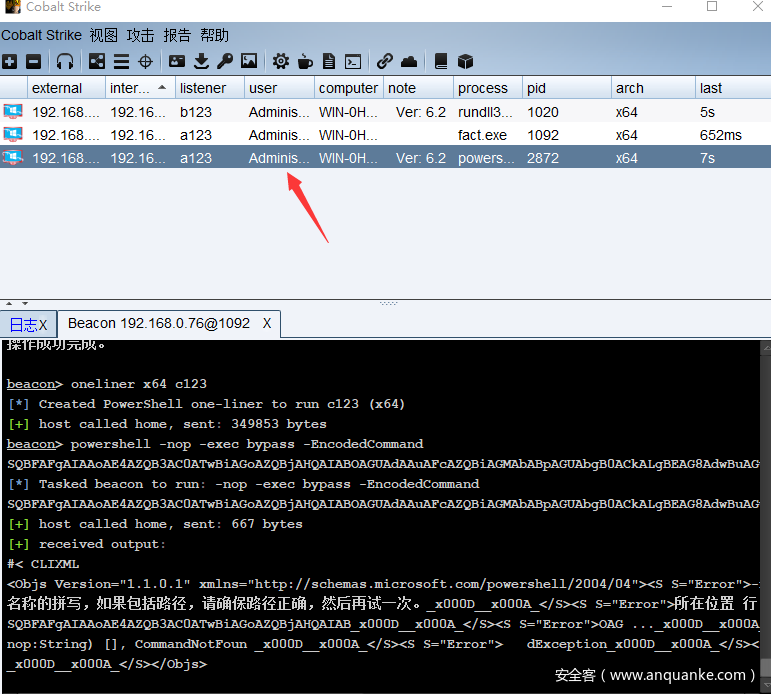Screen dimensions: 771x694
Task: Open the 帮助 menu
Action: tap(214, 35)
